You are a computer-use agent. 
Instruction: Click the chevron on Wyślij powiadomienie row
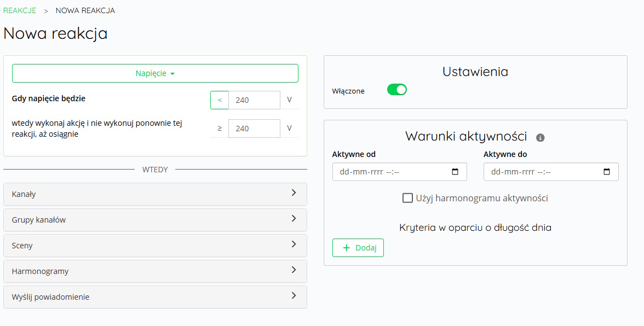tap(294, 296)
